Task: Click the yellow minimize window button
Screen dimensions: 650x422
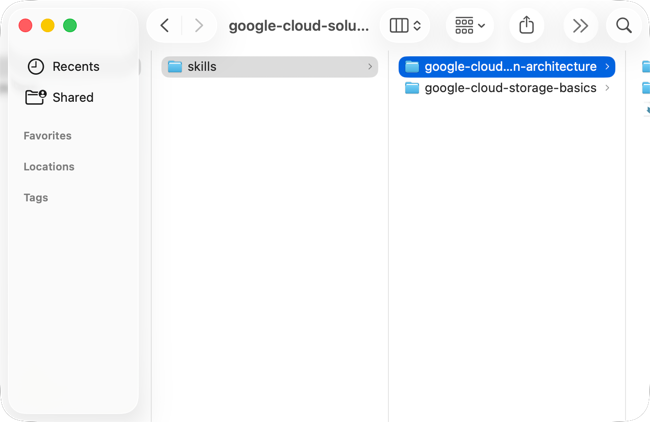Action: pyautogui.click(x=48, y=26)
